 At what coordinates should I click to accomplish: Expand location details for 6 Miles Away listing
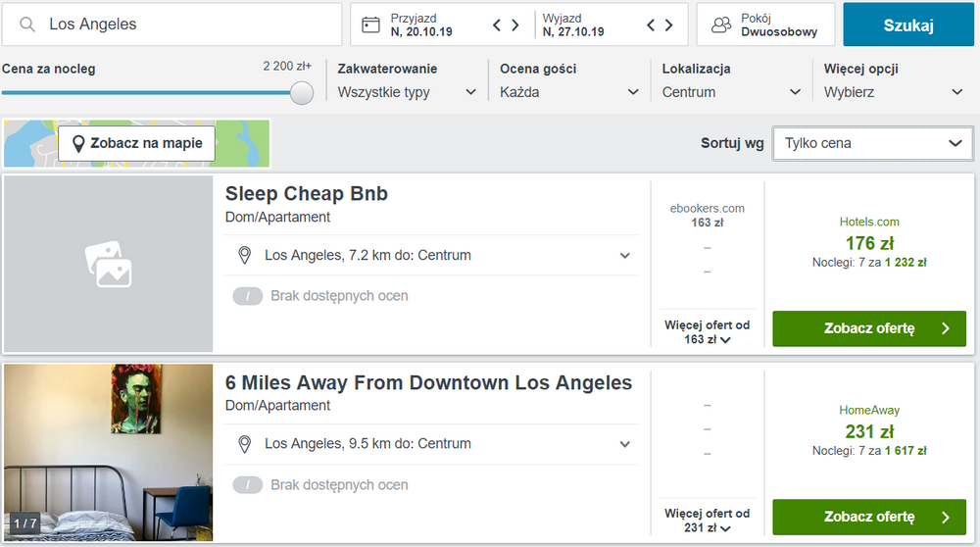click(624, 444)
